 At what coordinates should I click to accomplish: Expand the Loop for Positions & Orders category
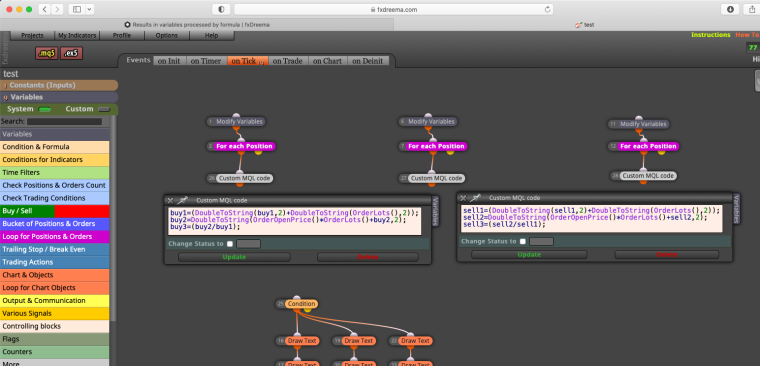point(55,237)
